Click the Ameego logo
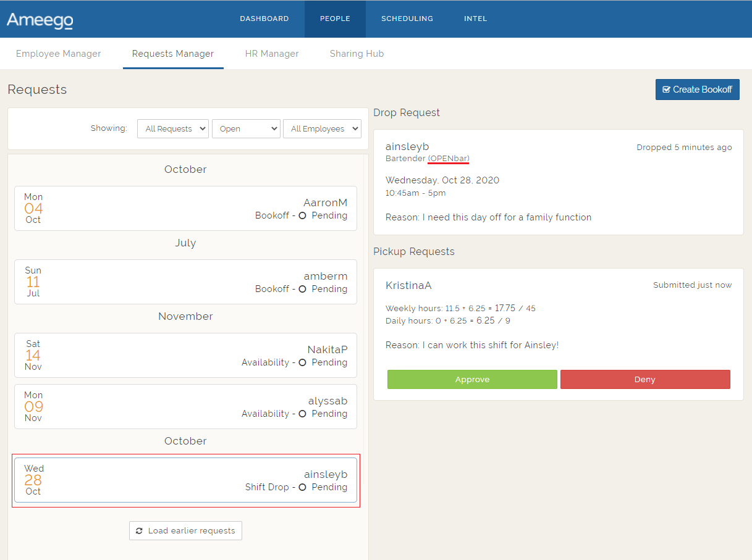The image size is (752, 560). pos(40,20)
